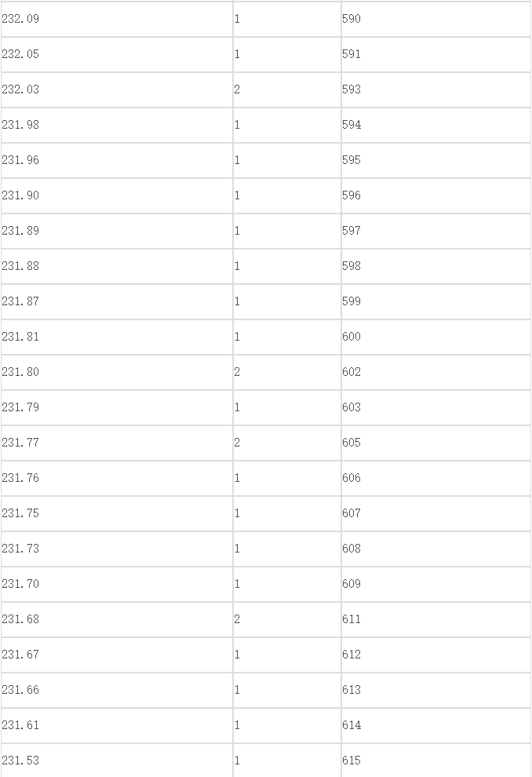Click the score cell 231.79
Viewport: 532px width, 777px height.
pyautogui.click(x=117, y=408)
